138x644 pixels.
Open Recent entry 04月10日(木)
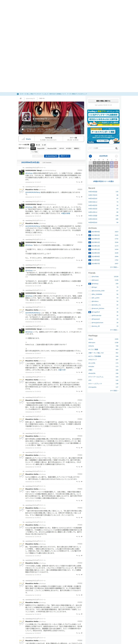tap(103, 219)
